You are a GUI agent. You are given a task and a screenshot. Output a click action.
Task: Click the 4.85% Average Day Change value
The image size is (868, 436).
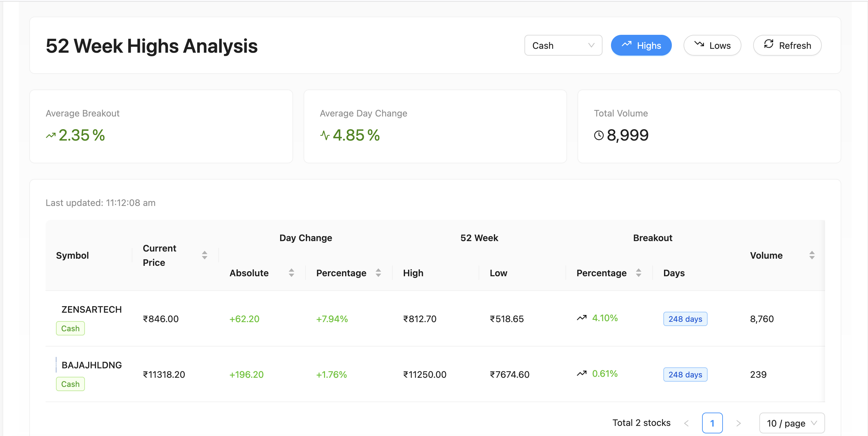point(356,135)
